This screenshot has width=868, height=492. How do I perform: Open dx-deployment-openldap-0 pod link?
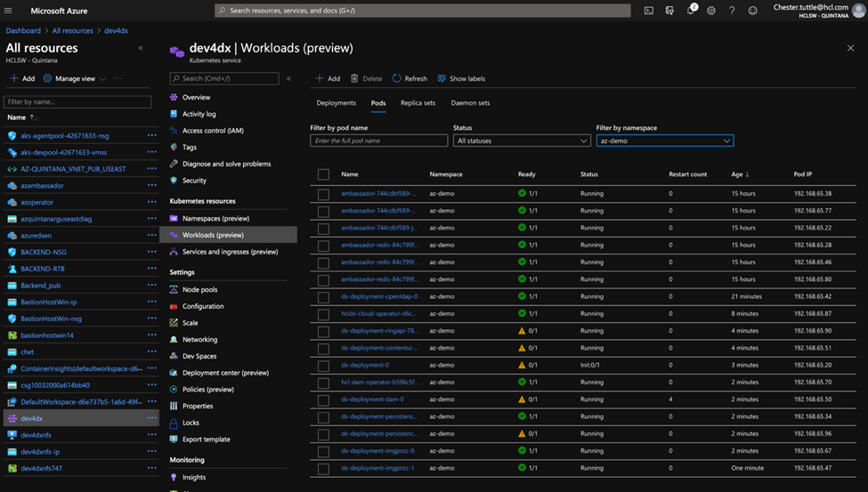(x=379, y=296)
